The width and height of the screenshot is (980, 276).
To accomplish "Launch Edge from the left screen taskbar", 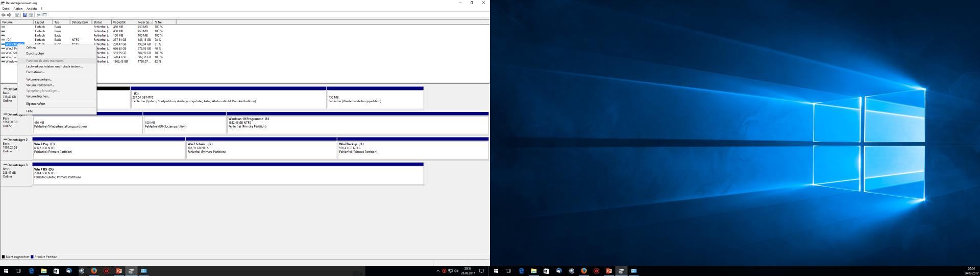I will click(32, 271).
